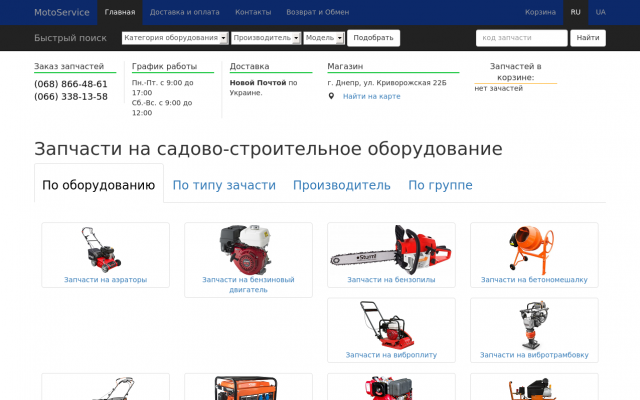640x400 pixels.
Task: Click the MotoService logo link
Action: click(x=62, y=12)
